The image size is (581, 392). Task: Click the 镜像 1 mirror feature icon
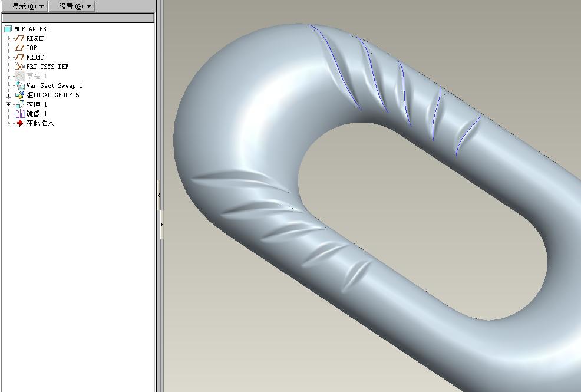pos(19,114)
